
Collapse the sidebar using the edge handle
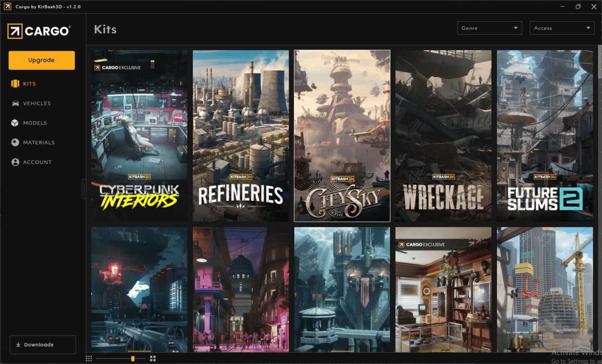[x=84, y=189]
